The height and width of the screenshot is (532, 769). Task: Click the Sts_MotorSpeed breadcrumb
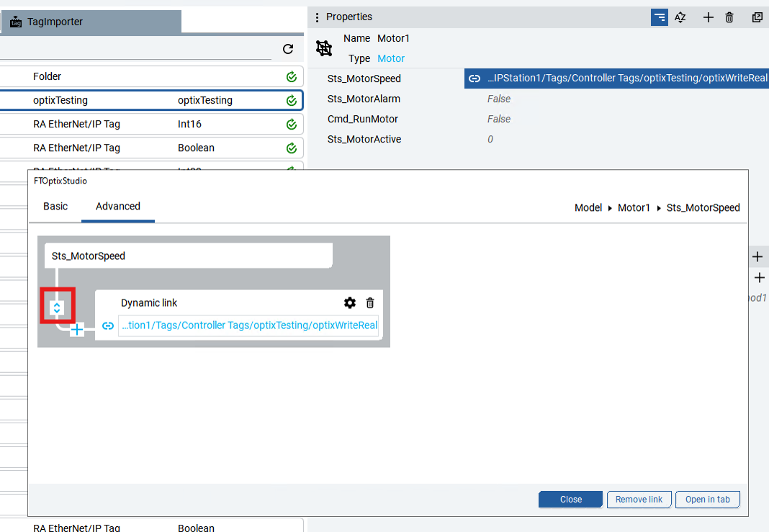[x=703, y=208]
